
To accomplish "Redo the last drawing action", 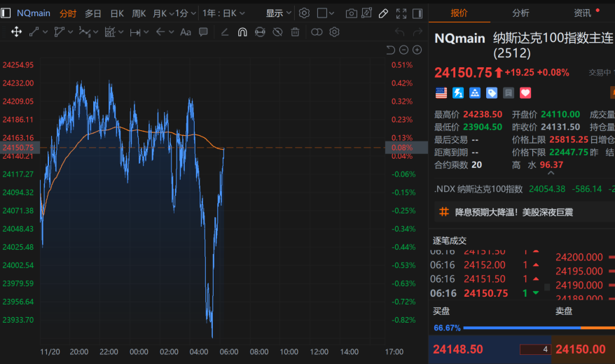I will pos(417,31).
